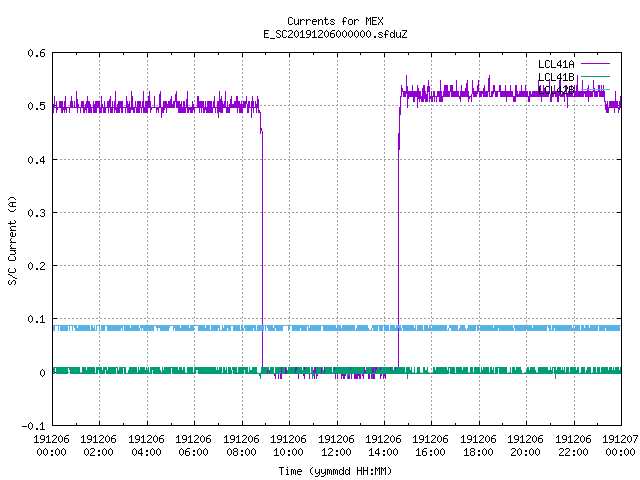Click the 191207 00:00 x-axis tick label
640x480 pixels.
click(x=620, y=446)
